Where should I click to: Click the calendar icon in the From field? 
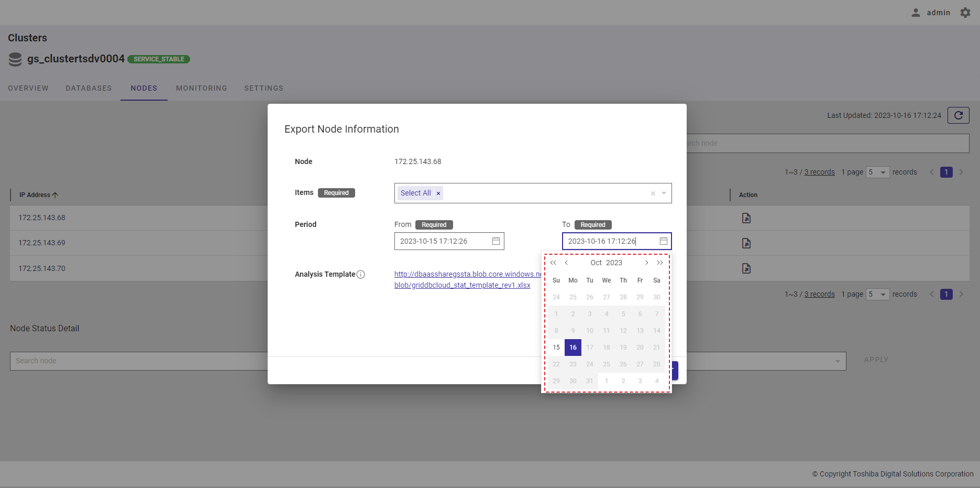[495, 241]
